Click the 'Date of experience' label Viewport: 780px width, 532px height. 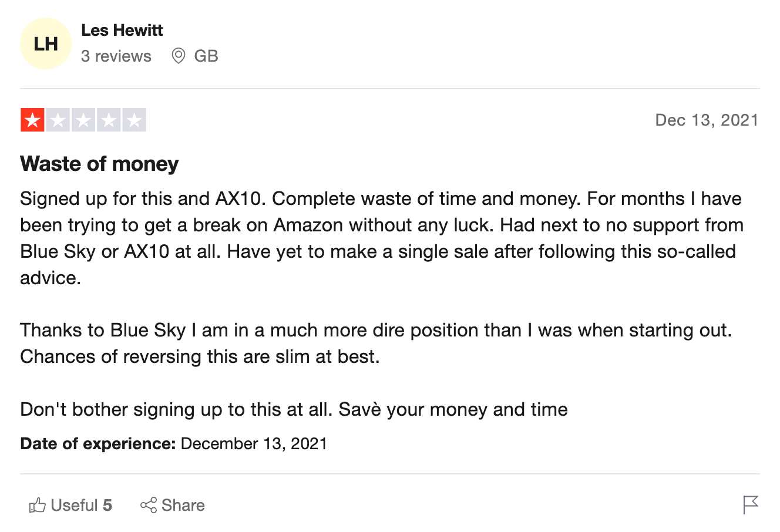click(98, 443)
